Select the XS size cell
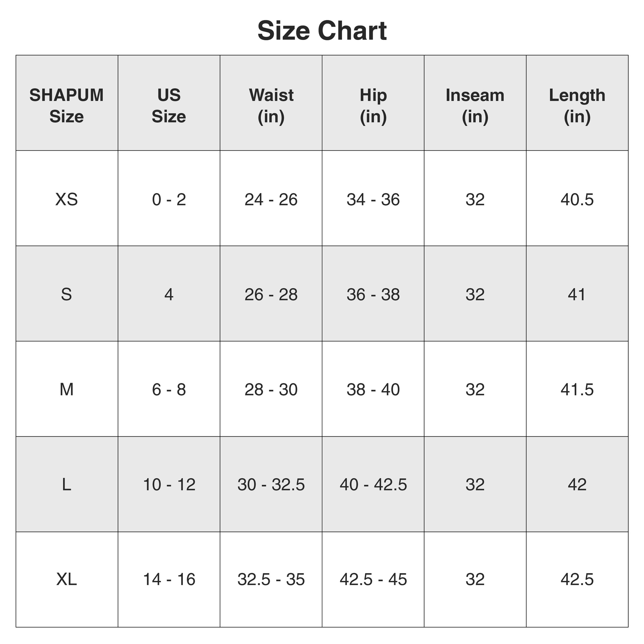644x644 pixels. tap(67, 198)
